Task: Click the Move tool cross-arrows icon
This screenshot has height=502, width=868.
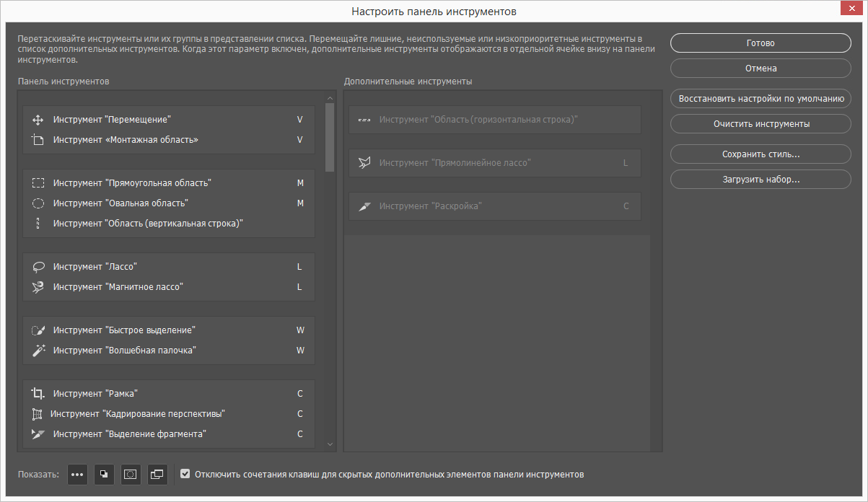Action: (x=39, y=120)
